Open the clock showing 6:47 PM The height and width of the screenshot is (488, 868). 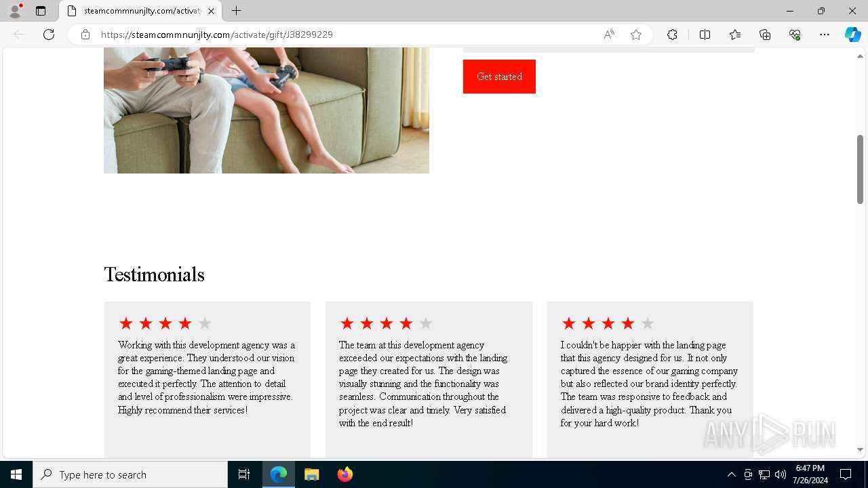pyautogui.click(x=810, y=474)
